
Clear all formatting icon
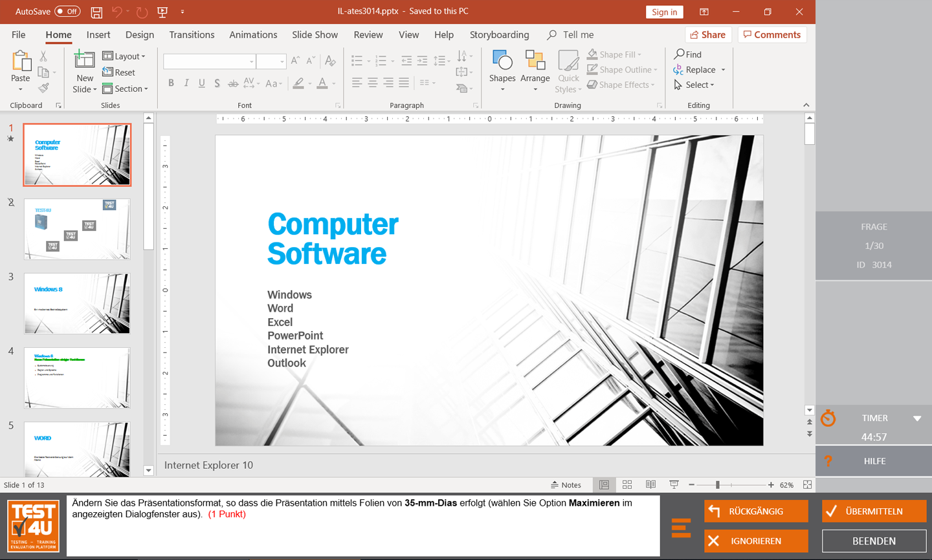tap(330, 61)
